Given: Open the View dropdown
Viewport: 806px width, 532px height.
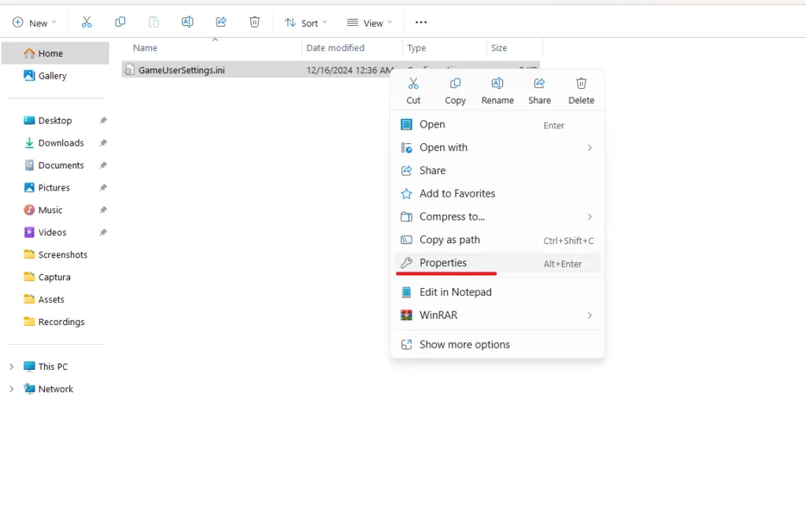Looking at the screenshot, I should (370, 23).
